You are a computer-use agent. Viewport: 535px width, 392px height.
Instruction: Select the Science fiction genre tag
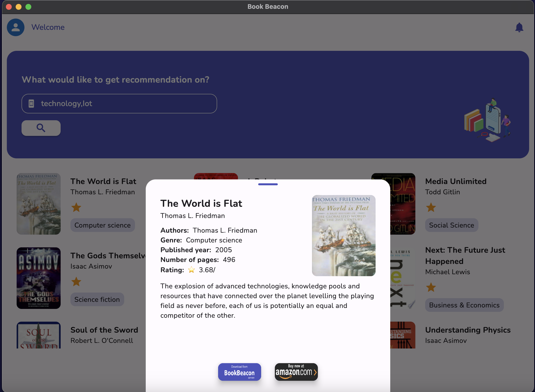[97, 299]
